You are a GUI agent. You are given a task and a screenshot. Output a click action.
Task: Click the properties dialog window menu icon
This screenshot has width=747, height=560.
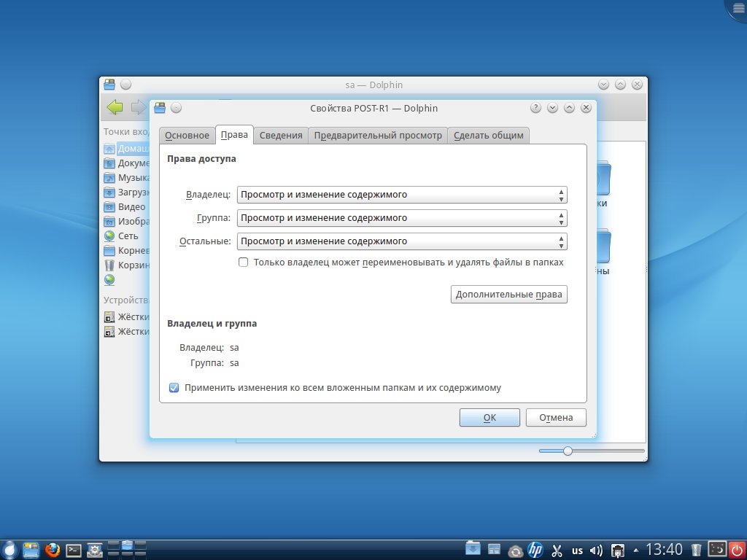(160, 108)
